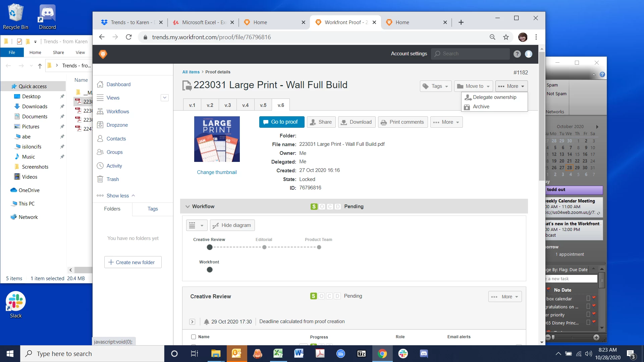This screenshot has height=362, width=644.
Task: Open the Move to dropdown
Action: pos(474,86)
